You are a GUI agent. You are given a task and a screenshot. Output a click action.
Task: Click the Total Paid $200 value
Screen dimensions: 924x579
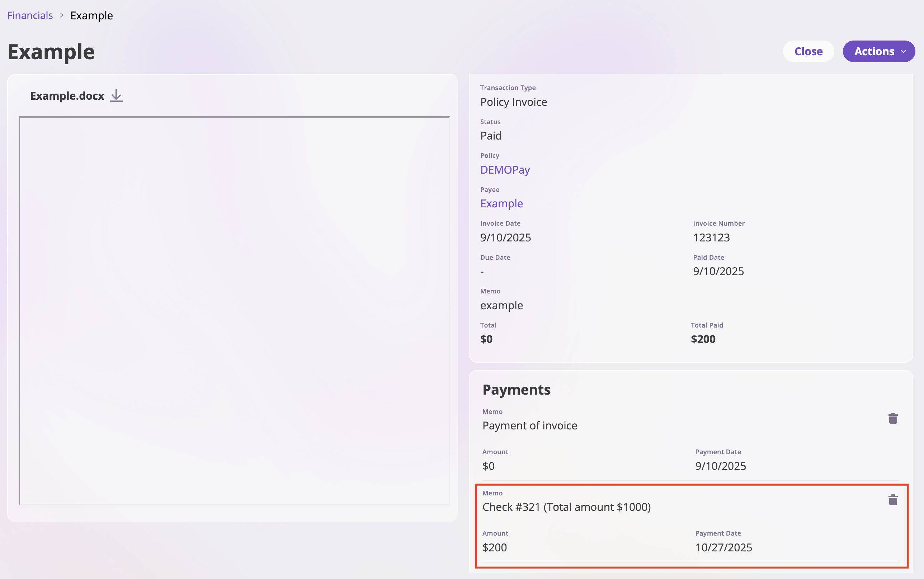click(x=703, y=339)
